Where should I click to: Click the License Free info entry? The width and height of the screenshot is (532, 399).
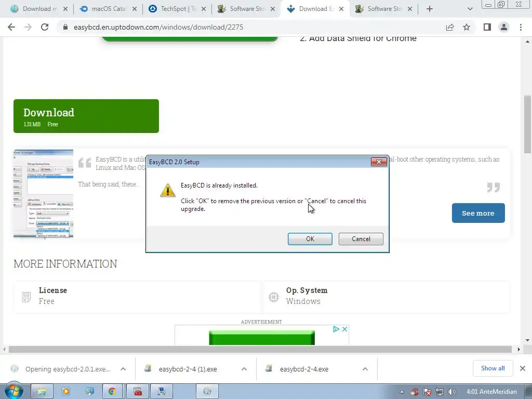pos(137,296)
